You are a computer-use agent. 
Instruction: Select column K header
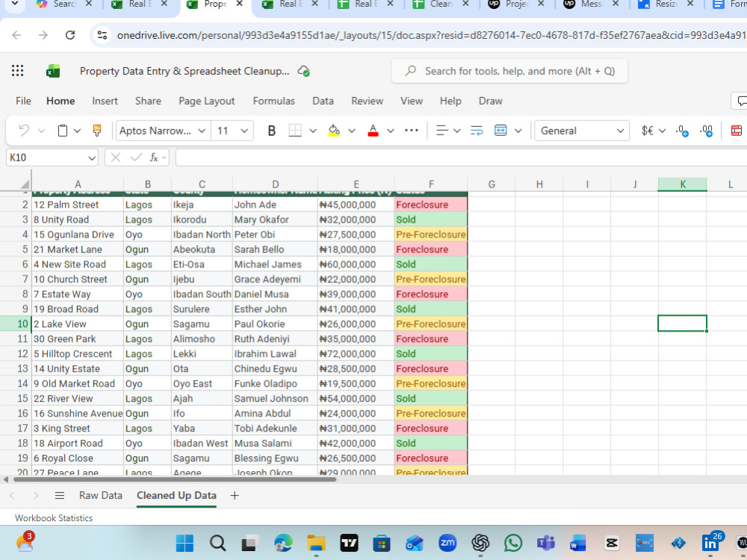[x=682, y=184]
